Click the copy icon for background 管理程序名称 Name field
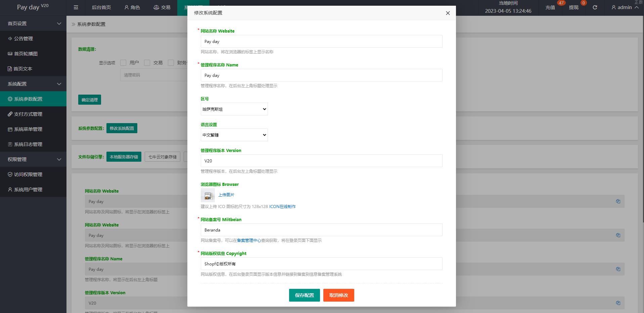Image resolution: width=644 pixels, height=313 pixels. [618, 269]
